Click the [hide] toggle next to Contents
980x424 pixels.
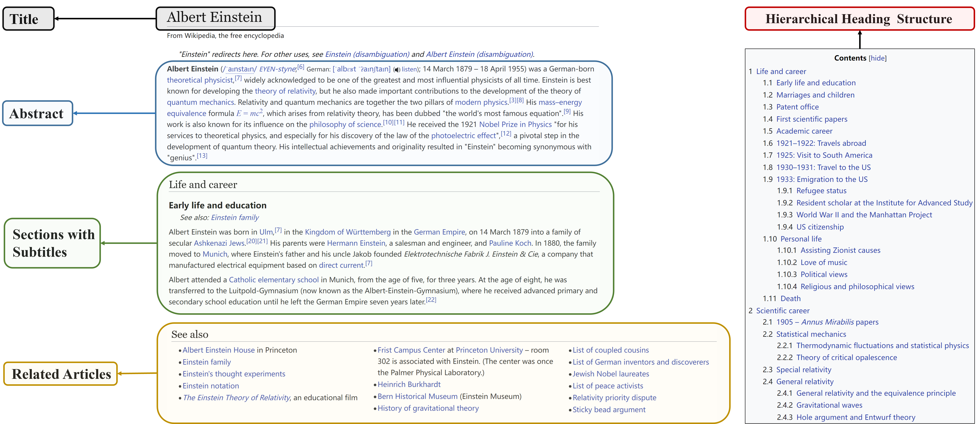[877, 58]
